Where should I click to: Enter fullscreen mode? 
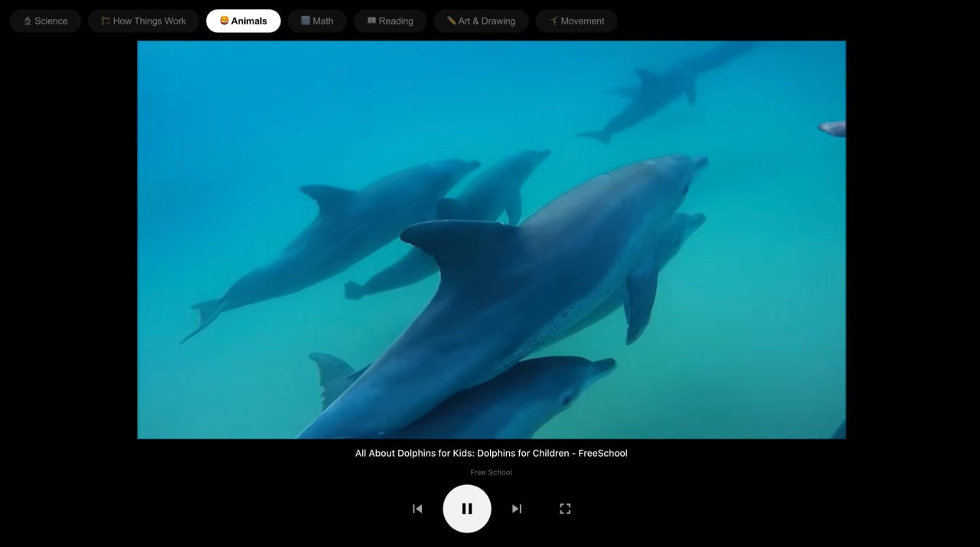click(565, 508)
